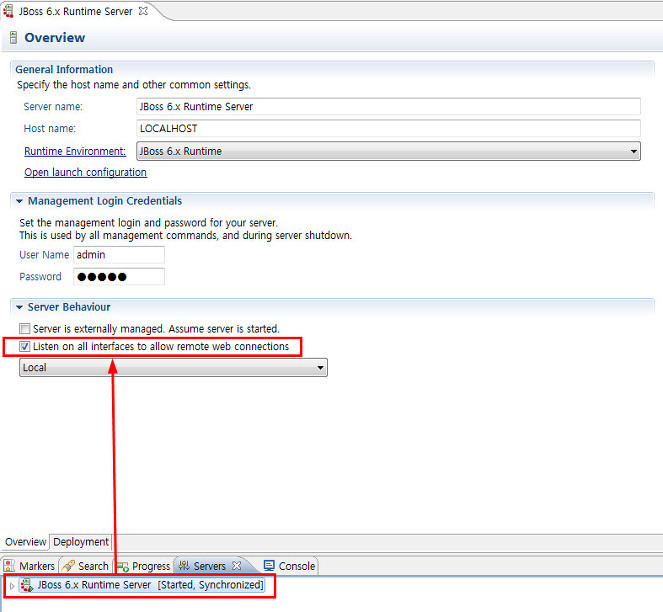Click the JBoss server icon in editor tab
Screen dimensions: 663x612
[x=8, y=11]
